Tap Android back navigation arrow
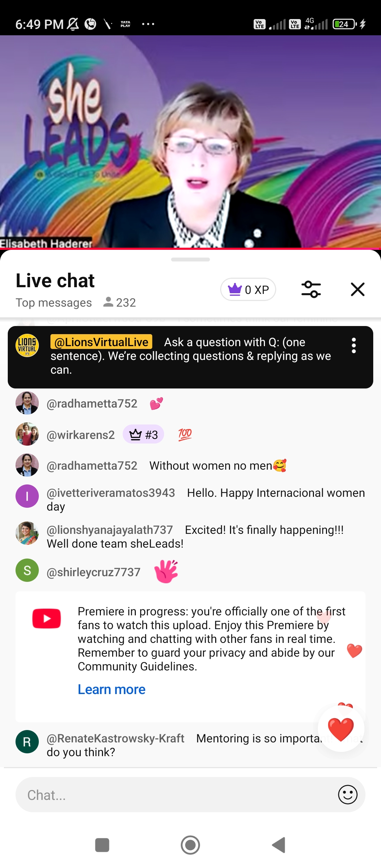The image size is (381, 868). [x=279, y=845]
